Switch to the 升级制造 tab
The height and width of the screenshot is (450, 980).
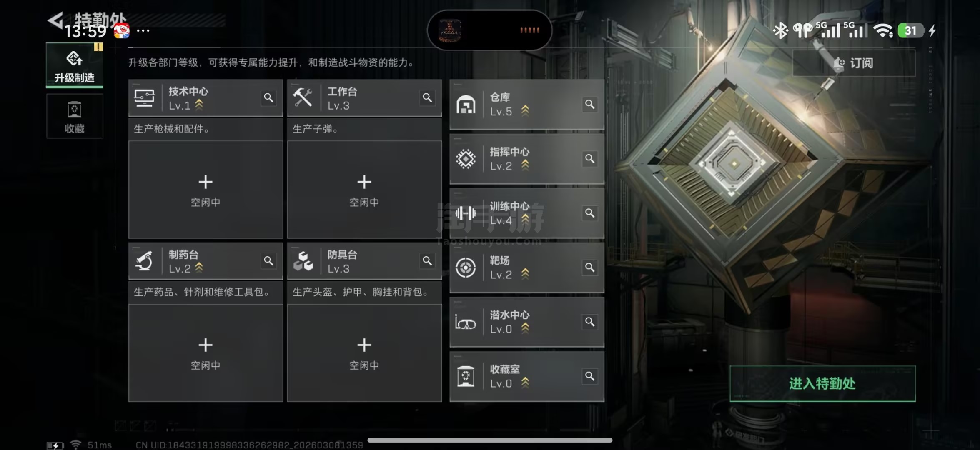[75, 65]
